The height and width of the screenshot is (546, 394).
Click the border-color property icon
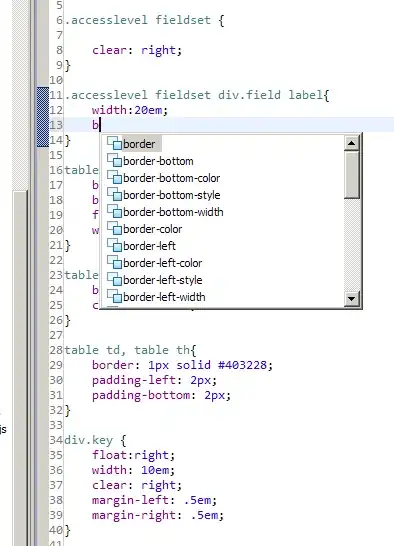click(x=114, y=229)
